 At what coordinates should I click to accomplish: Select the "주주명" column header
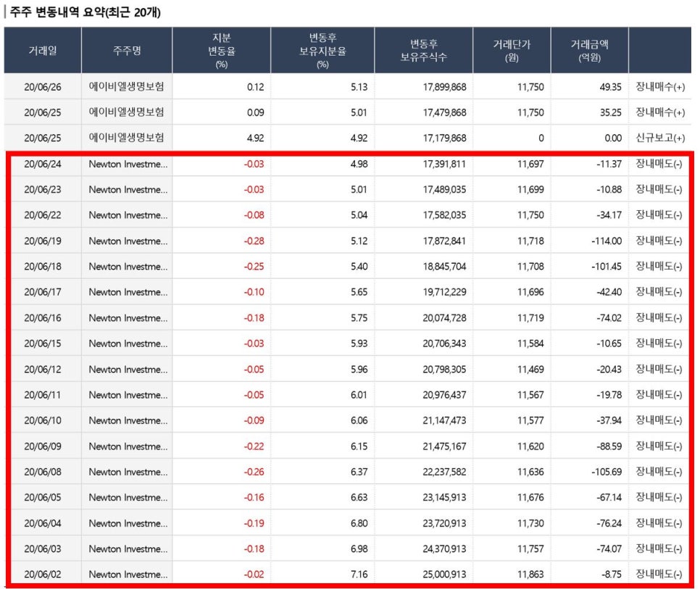click(x=127, y=51)
